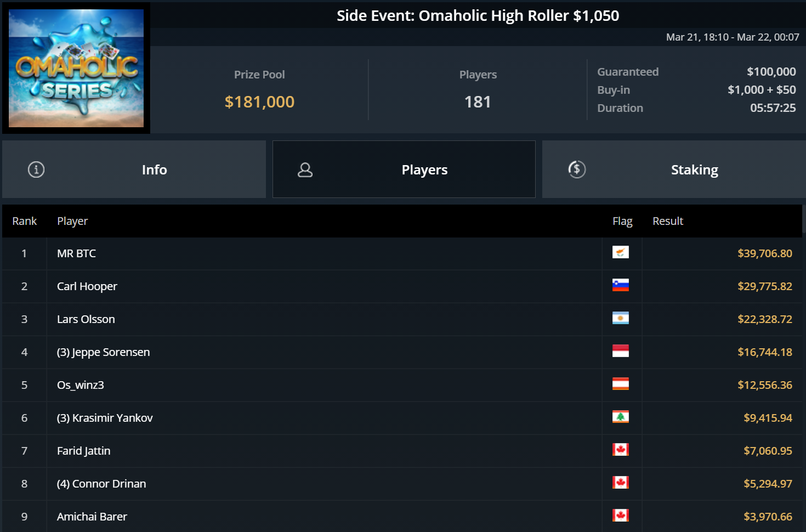This screenshot has height=532, width=806.
Task: Click the staking dollar coin icon
Action: coord(577,169)
